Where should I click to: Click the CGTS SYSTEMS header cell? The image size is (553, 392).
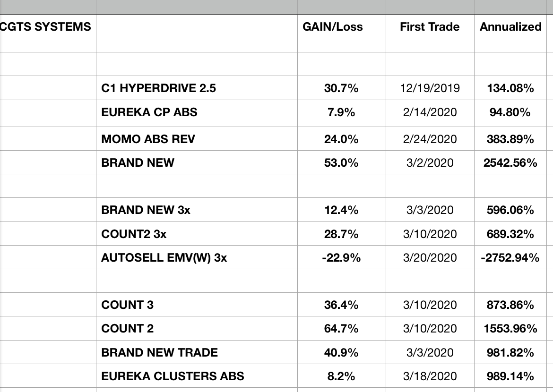click(x=46, y=27)
